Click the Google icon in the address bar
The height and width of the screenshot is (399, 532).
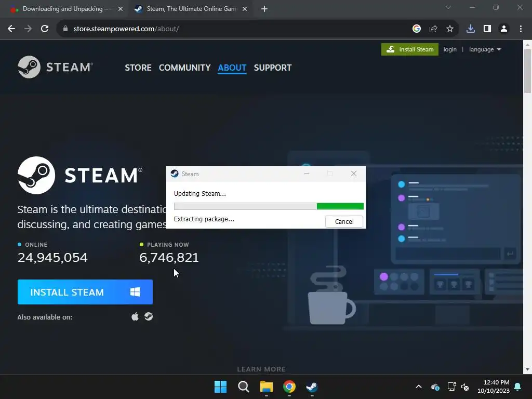417,29
